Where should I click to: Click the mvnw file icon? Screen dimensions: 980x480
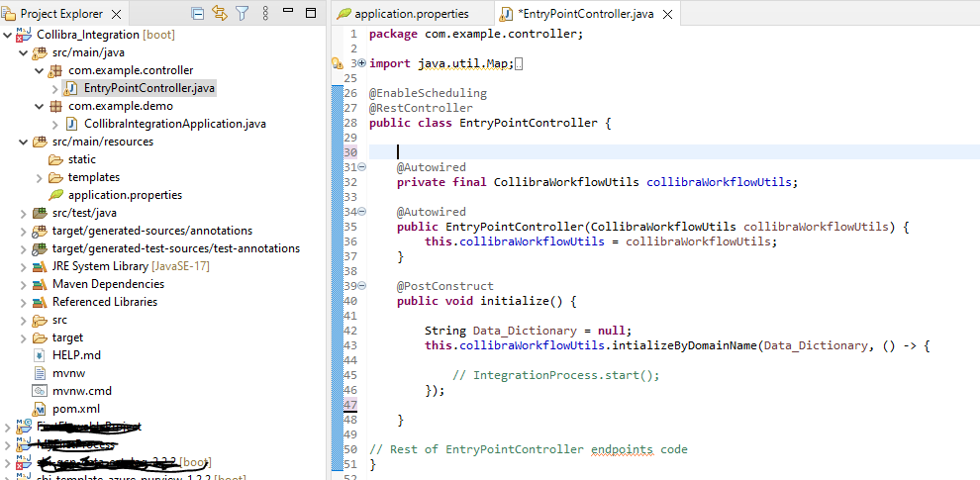(40, 373)
